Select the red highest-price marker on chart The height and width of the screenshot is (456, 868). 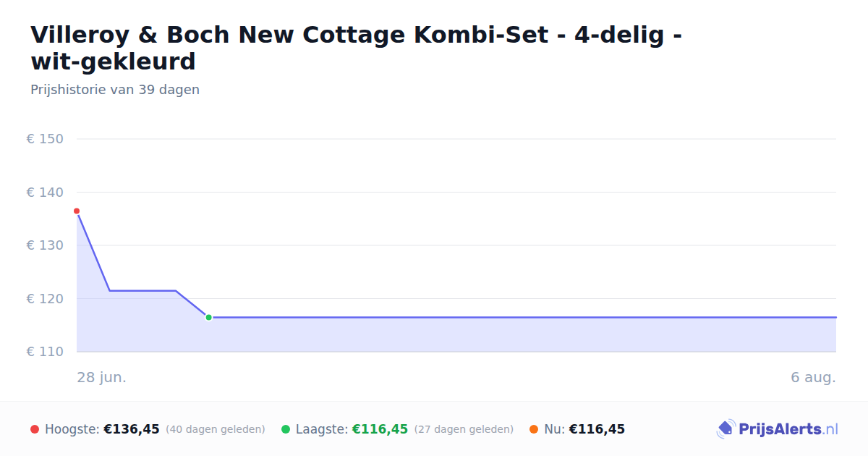coord(77,211)
